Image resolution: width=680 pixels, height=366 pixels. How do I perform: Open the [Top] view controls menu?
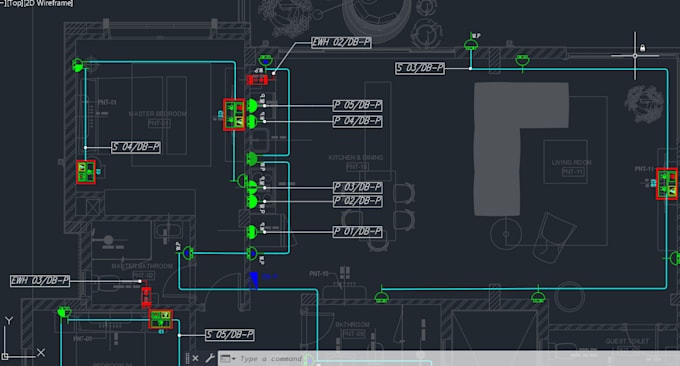click(15, 3)
